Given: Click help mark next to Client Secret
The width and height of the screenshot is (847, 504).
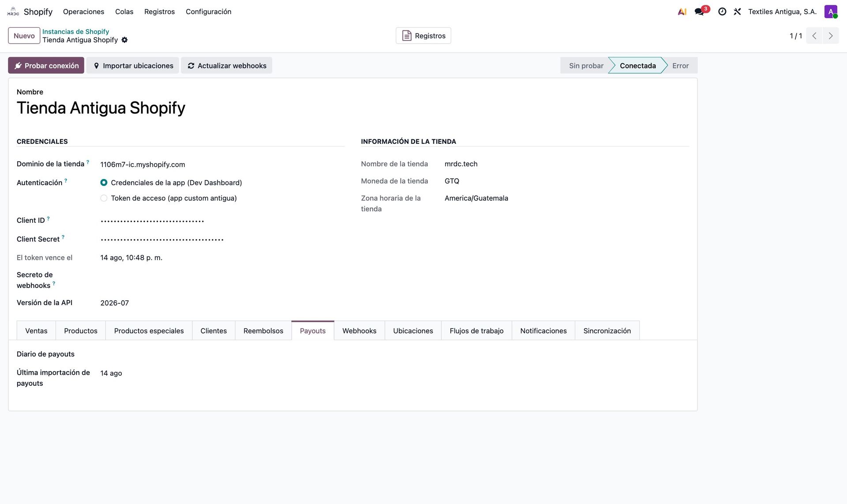Looking at the screenshot, I should pos(63,237).
